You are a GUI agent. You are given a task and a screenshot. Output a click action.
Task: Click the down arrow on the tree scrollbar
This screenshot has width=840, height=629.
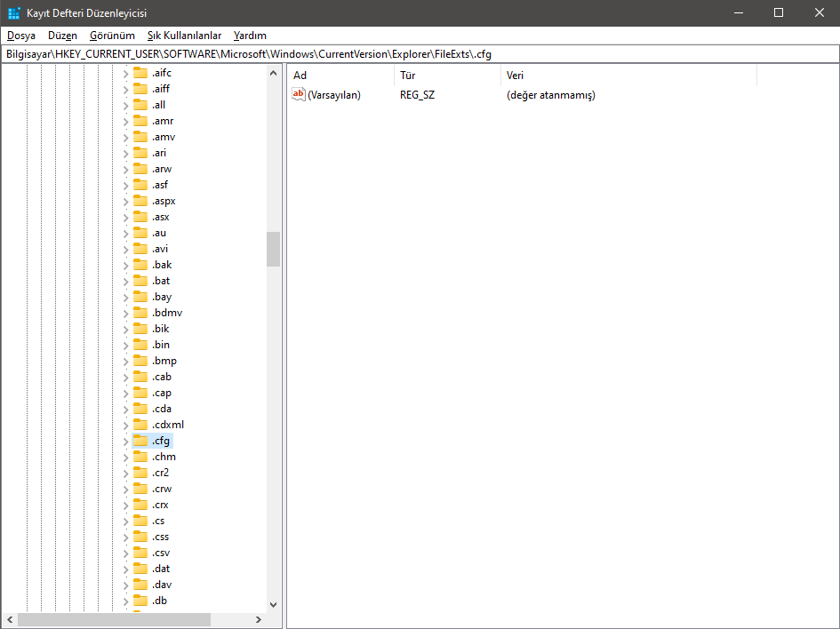coord(273,604)
